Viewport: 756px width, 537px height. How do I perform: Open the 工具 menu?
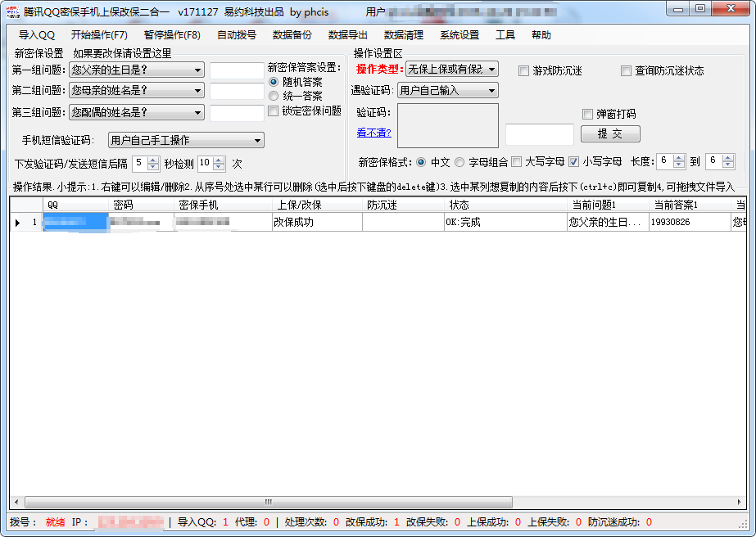tap(505, 35)
